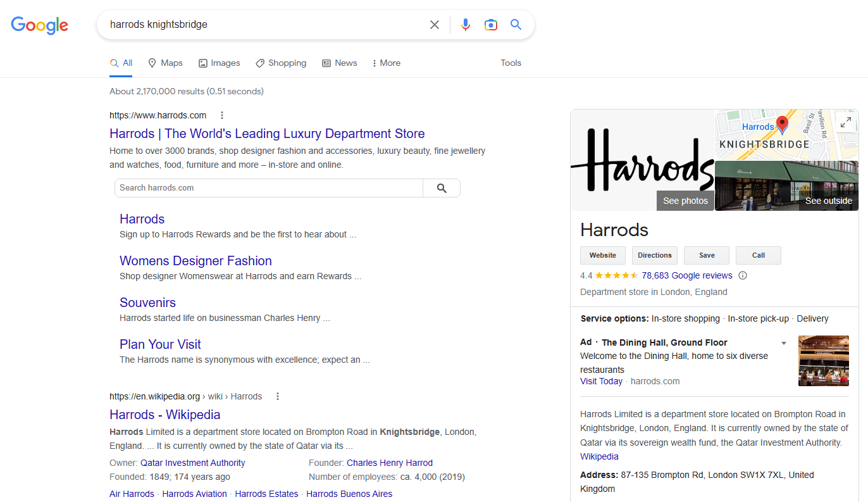The image size is (868, 502).
Task: Click the Website button in knowledge panel
Action: [603, 255]
